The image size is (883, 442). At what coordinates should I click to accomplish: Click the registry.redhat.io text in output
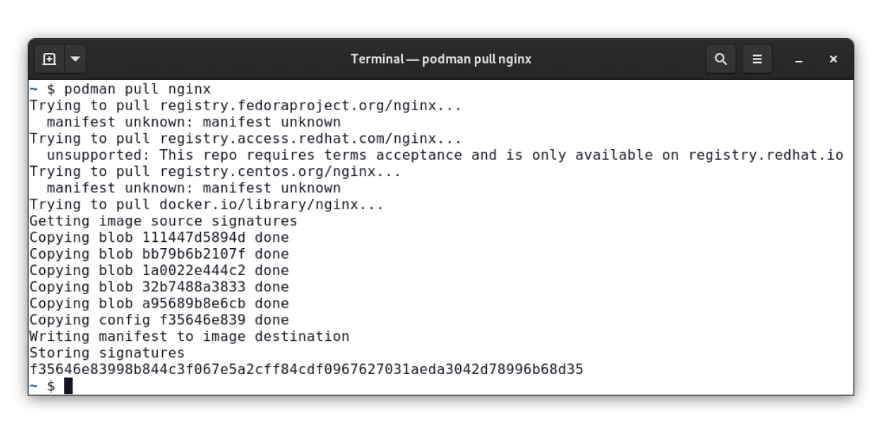pyautogui.click(x=766, y=155)
